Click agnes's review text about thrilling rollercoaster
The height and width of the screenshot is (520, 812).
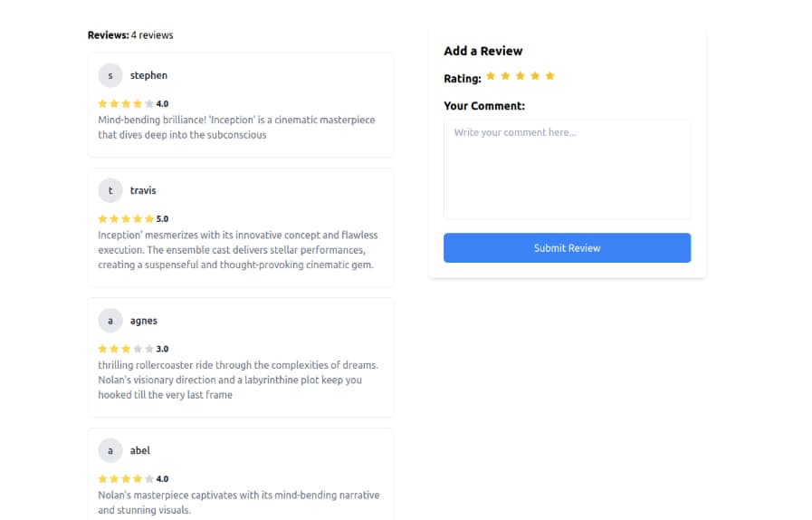pyautogui.click(x=237, y=380)
